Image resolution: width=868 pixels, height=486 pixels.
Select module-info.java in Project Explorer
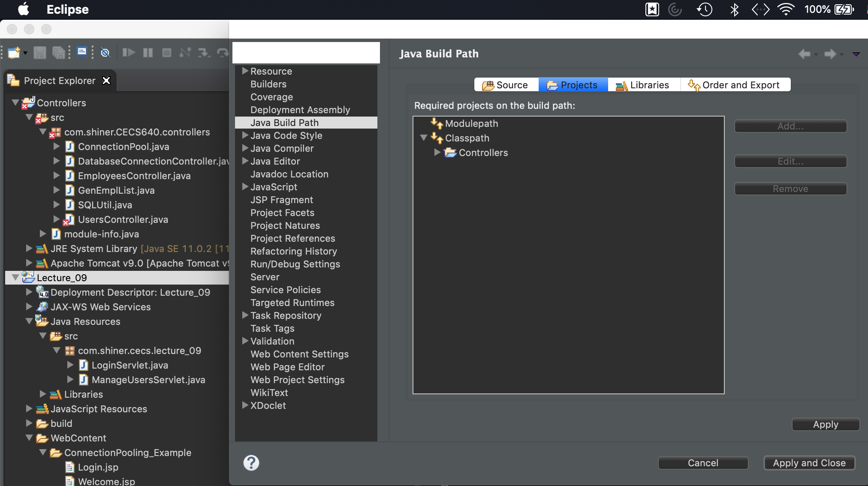pos(102,234)
